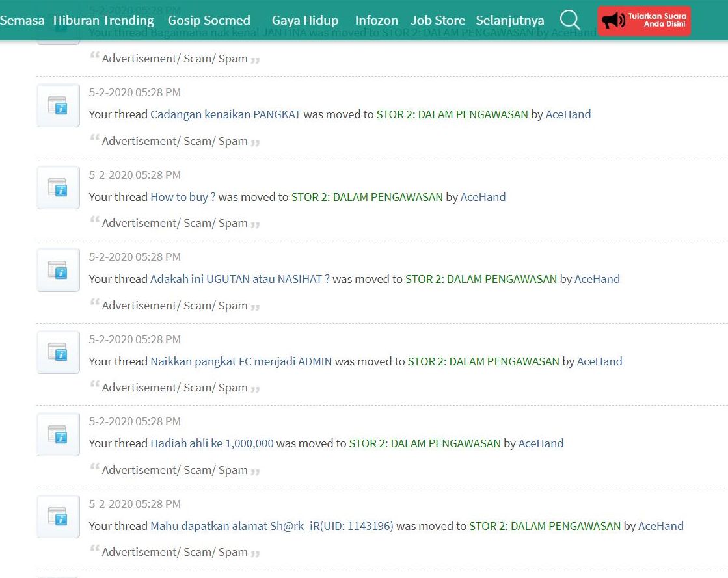Click Advertisement/ Scam/ Spam reason under Hadiah ahli
This screenshot has height=578, width=728.
tap(174, 470)
